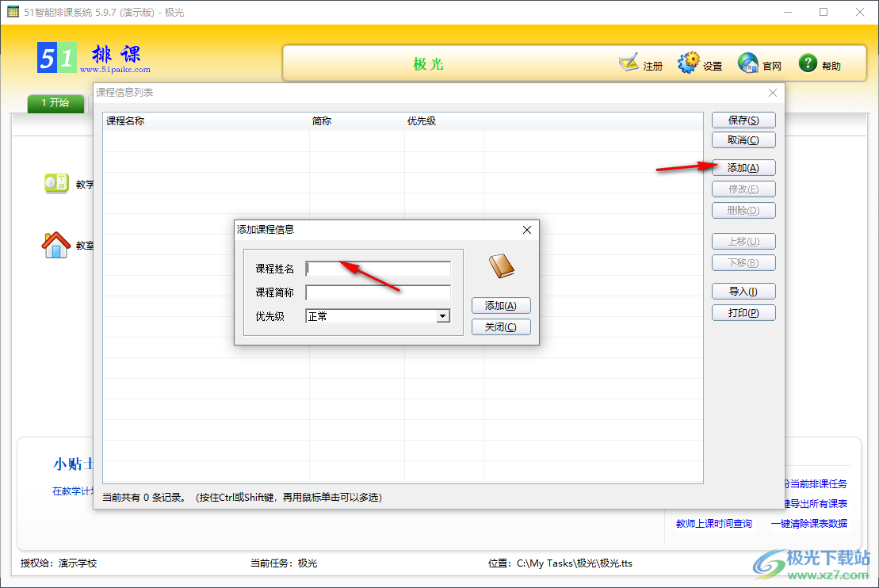Close the 课程信息列表 window with X
This screenshot has height=588, width=879.
click(x=773, y=93)
